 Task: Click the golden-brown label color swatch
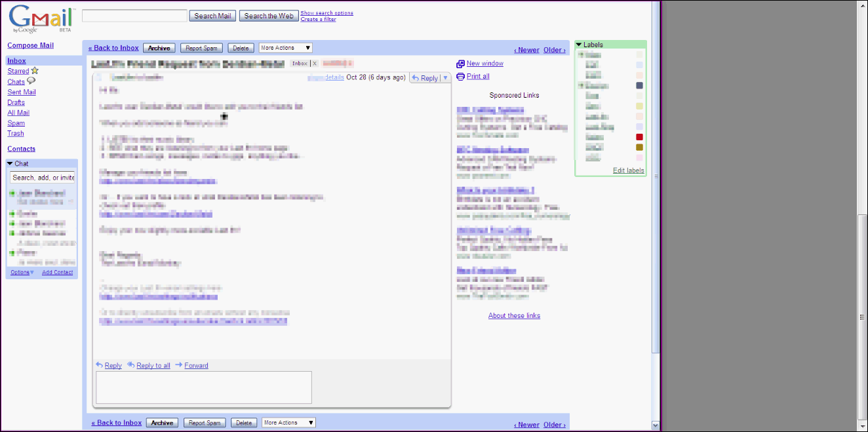(639, 147)
